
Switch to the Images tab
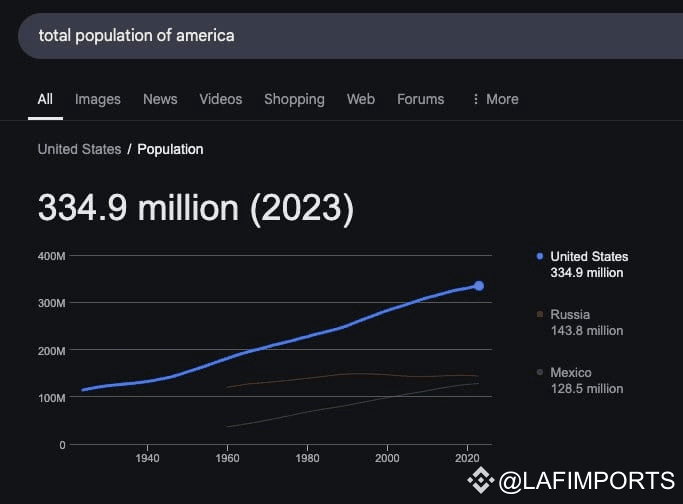[98, 99]
